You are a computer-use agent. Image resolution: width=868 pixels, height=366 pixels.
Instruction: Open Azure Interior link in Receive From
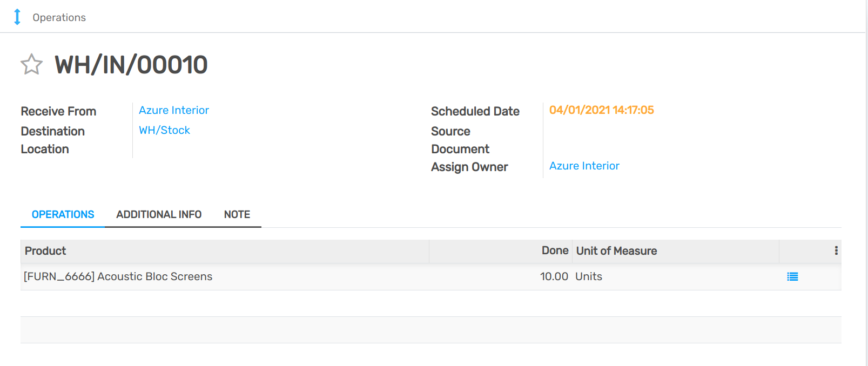173,110
